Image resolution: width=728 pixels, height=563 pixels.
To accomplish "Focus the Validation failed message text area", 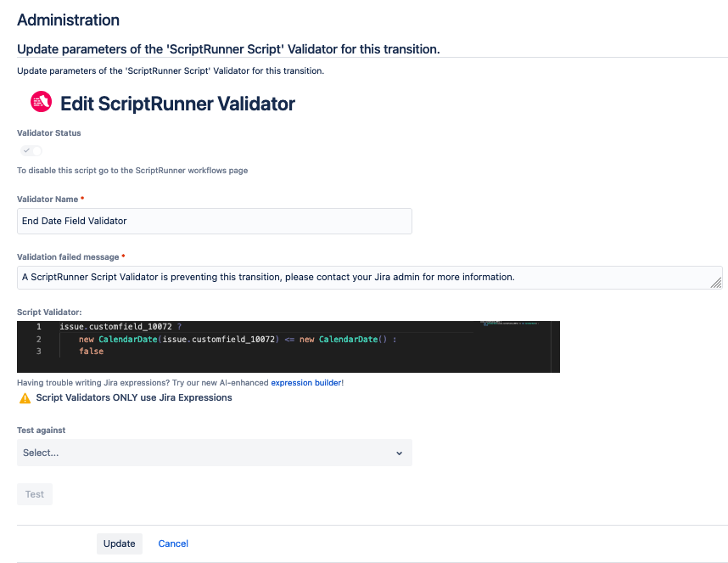I will coord(365,278).
